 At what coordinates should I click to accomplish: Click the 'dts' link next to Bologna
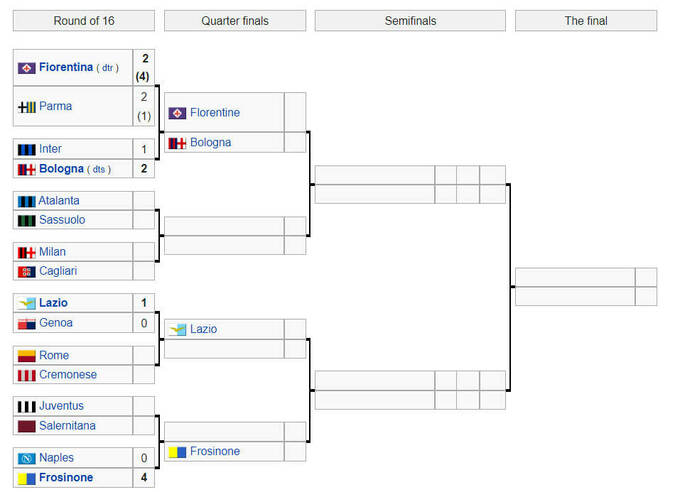(x=100, y=169)
